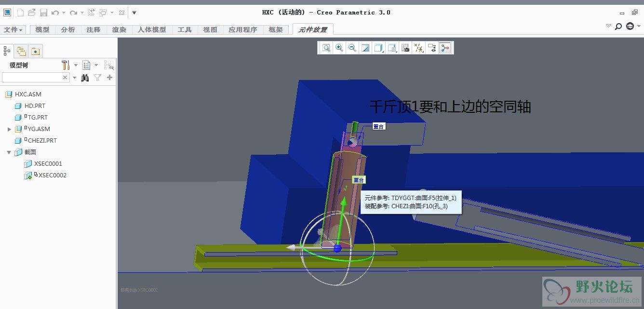Select the Favorites navigator tab icon

tap(35, 51)
